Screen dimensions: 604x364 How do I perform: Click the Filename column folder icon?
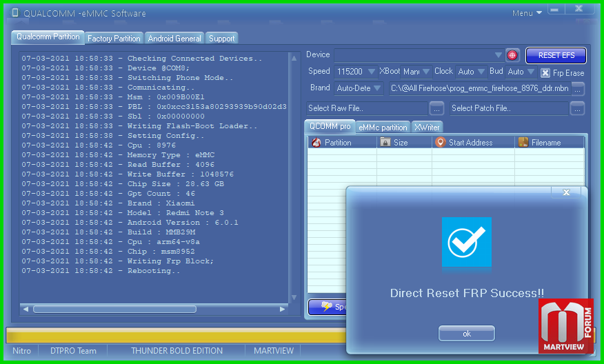pos(523,142)
